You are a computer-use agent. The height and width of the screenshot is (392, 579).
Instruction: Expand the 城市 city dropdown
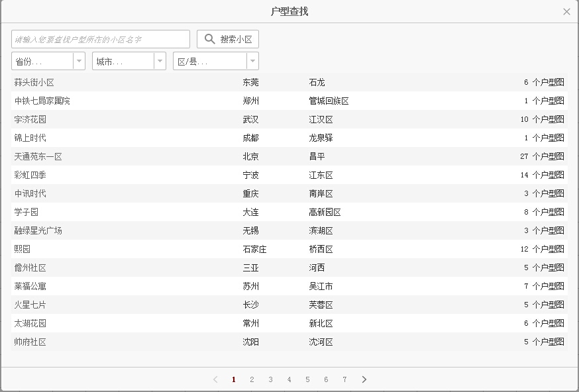129,61
